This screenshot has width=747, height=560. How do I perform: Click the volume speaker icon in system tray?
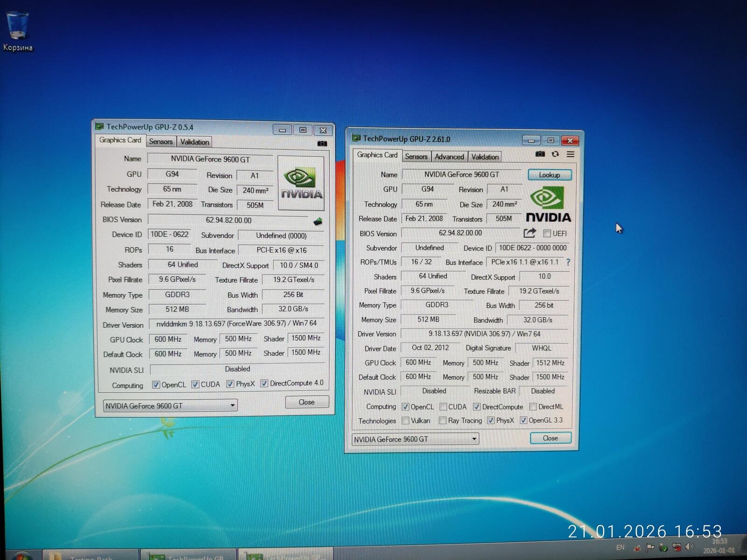click(690, 547)
